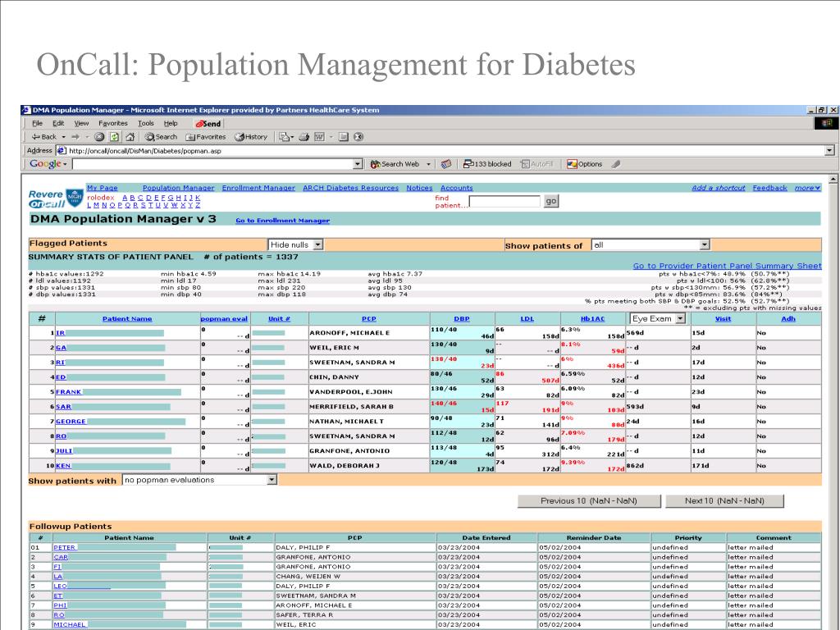Image resolution: width=840 pixels, height=630 pixels.
Task: Open the Edit menu
Action: pos(58,124)
